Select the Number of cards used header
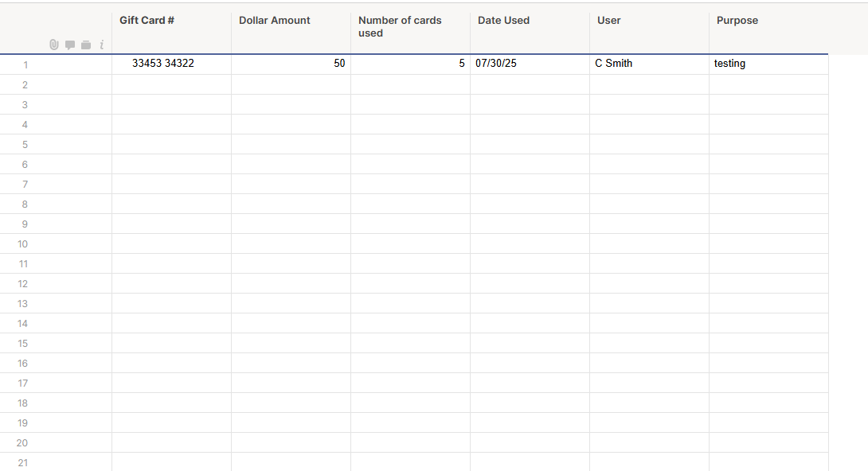868x471 pixels. (x=411, y=33)
